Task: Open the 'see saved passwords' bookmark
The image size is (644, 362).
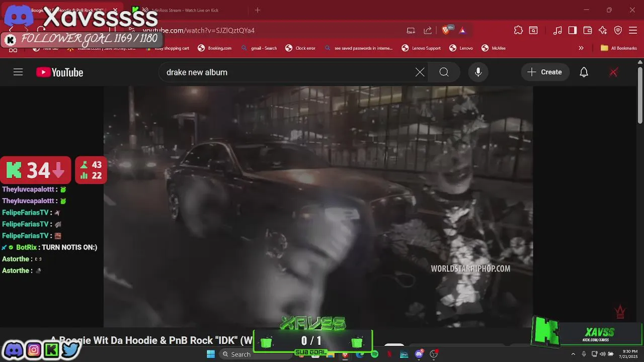Action: (358, 48)
